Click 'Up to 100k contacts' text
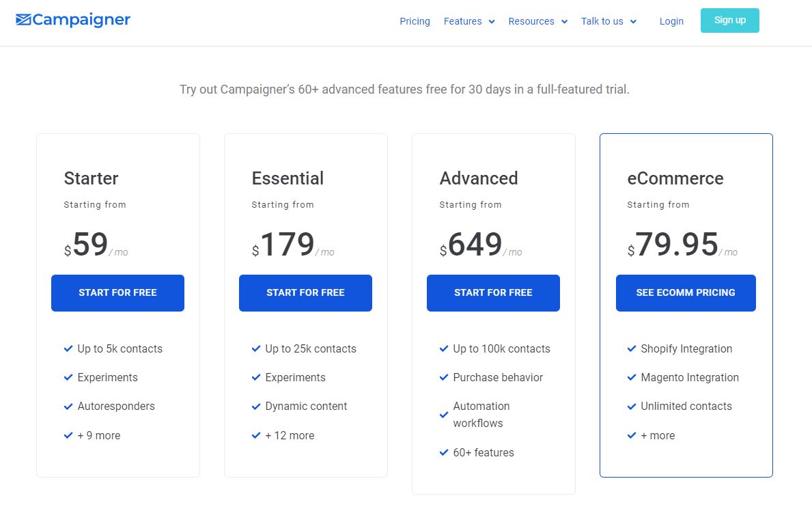 [502, 349]
